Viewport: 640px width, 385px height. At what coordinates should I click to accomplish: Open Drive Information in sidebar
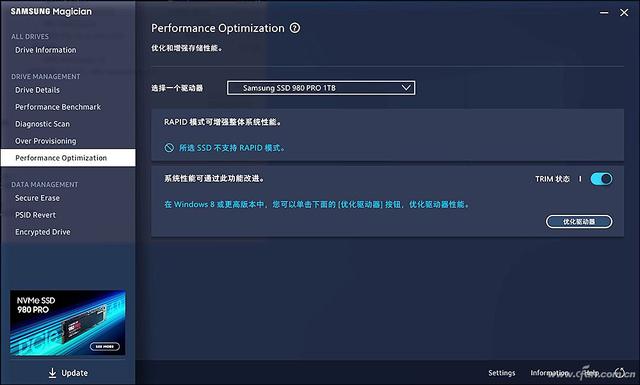pos(46,50)
